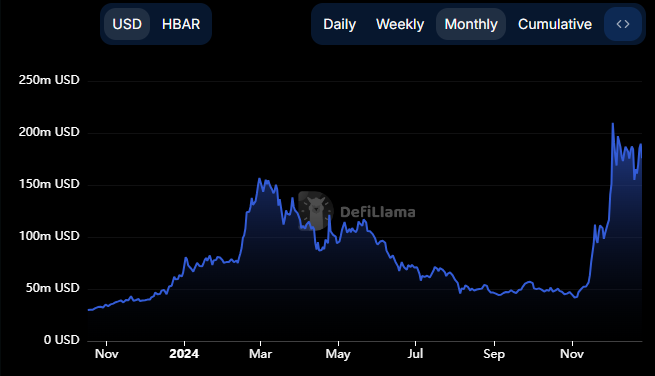The height and width of the screenshot is (376, 655).
Task: Click the 50m USD axis label
Action: tap(52, 288)
